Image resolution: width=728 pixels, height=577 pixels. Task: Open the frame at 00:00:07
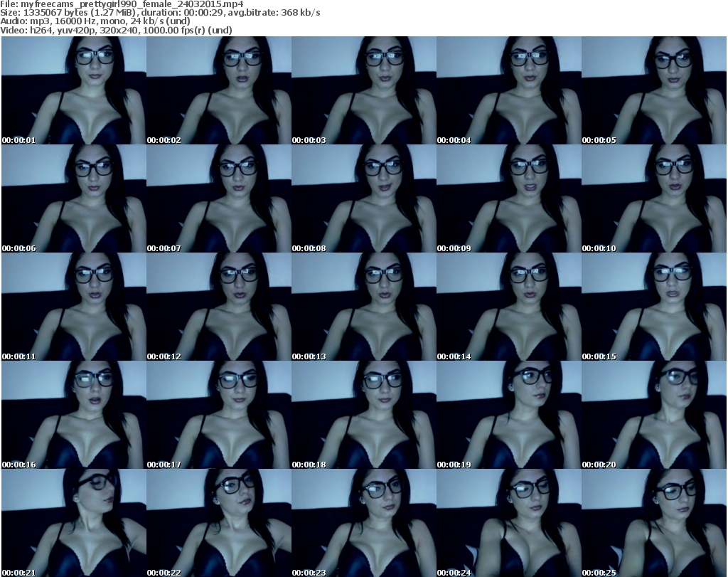[219, 198]
